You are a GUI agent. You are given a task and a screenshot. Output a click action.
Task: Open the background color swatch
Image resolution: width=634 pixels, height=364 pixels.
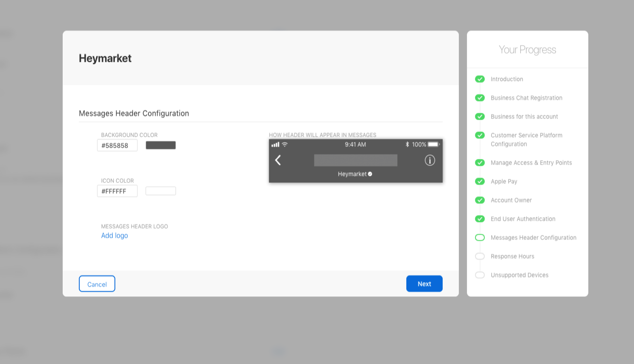tap(161, 145)
